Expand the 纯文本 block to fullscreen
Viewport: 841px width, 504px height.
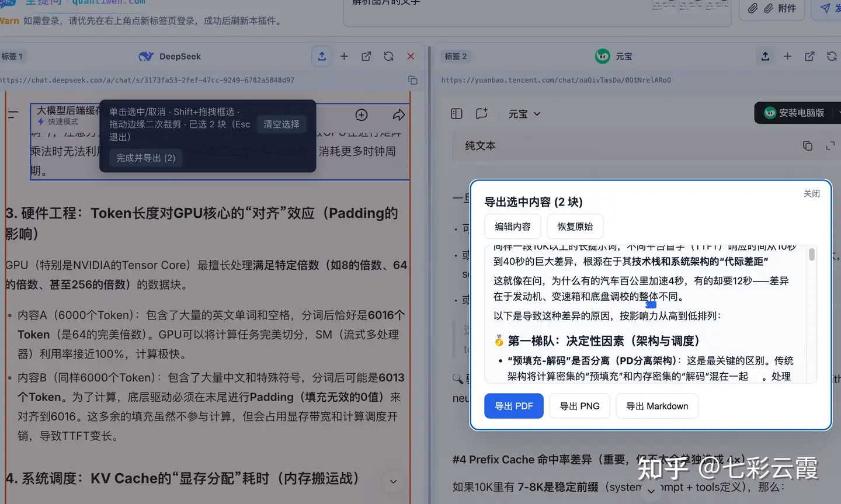coord(830,146)
